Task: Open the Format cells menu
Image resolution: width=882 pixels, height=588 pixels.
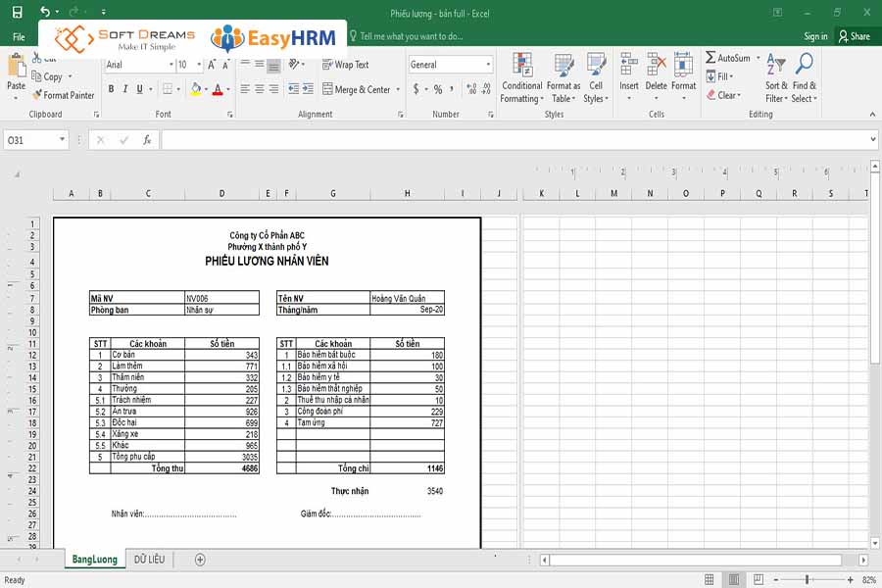Action: 683,76
